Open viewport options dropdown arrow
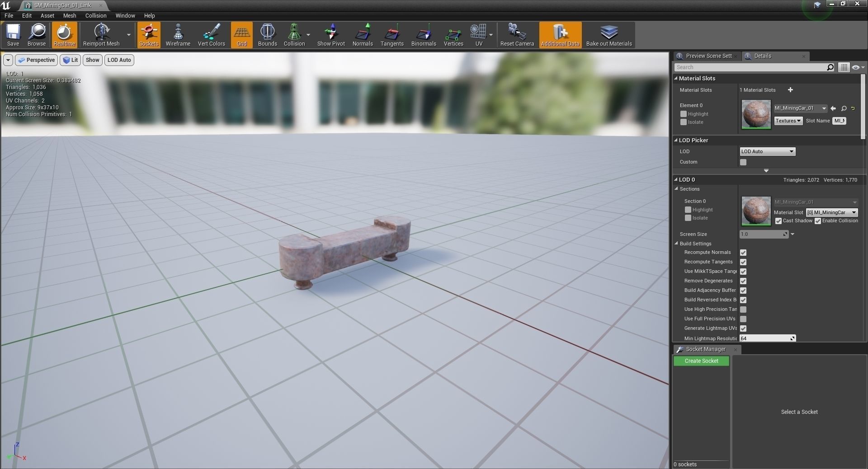 coord(8,60)
